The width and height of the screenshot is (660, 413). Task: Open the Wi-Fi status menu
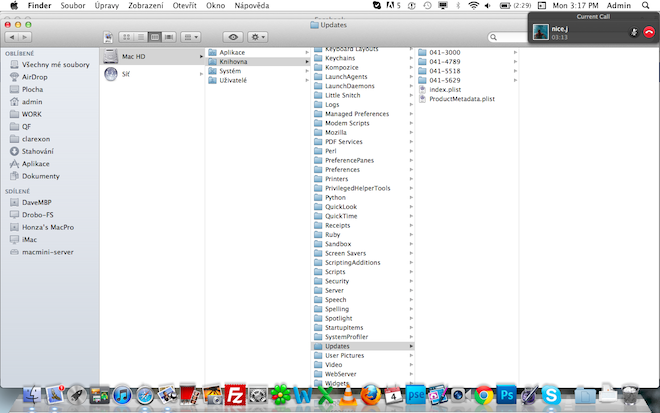pos(473,6)
